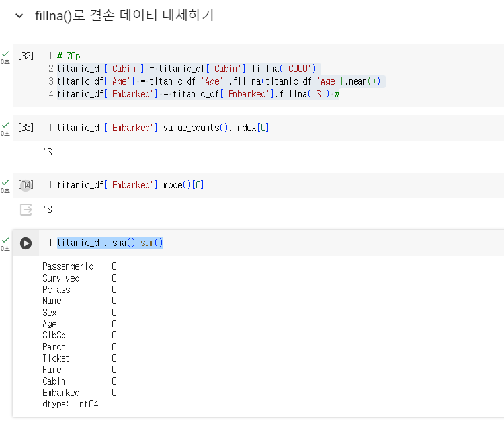Place cursor on the '# 78p' comment line

(x=69, y=56)
